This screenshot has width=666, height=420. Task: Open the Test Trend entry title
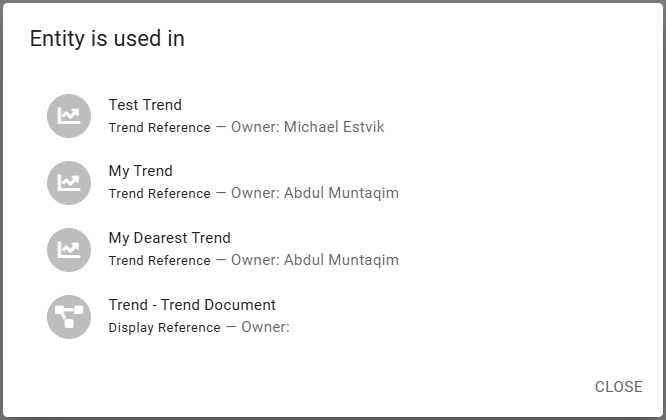click(145, 105)
